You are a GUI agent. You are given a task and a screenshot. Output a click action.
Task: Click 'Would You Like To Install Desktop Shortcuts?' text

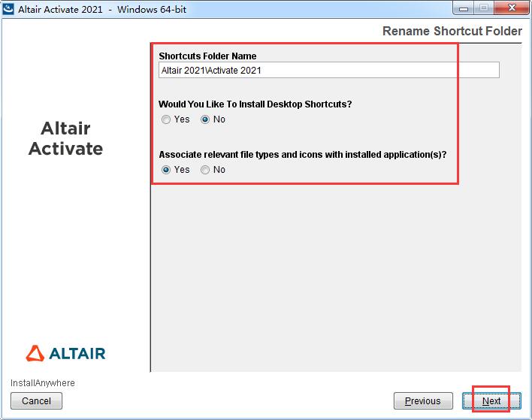(255, 104)
